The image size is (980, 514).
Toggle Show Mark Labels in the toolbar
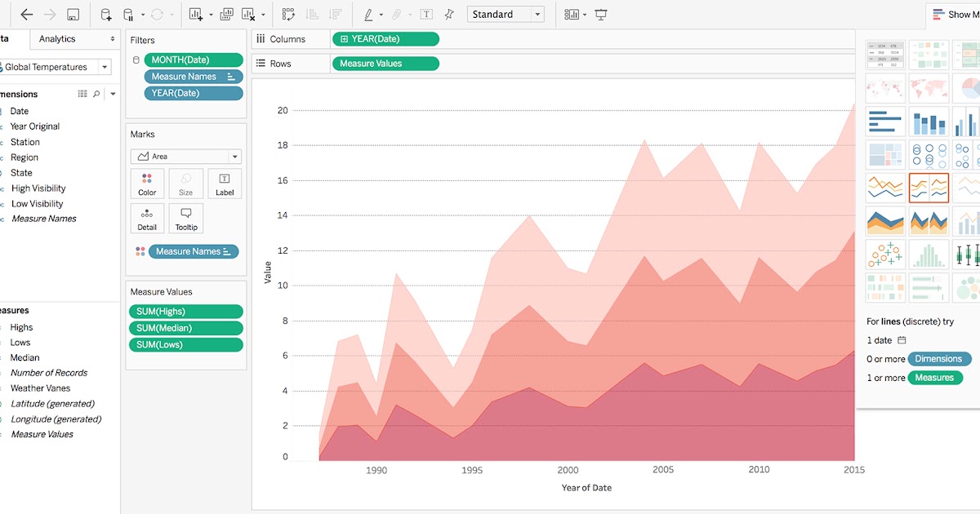pyautogui.click(x=425, y=14)
